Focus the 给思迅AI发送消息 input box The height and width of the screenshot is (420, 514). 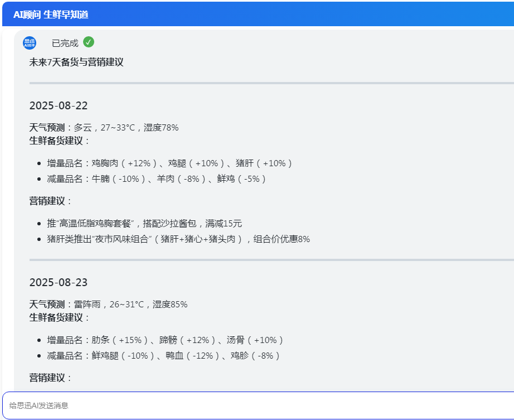pos(256,405)
